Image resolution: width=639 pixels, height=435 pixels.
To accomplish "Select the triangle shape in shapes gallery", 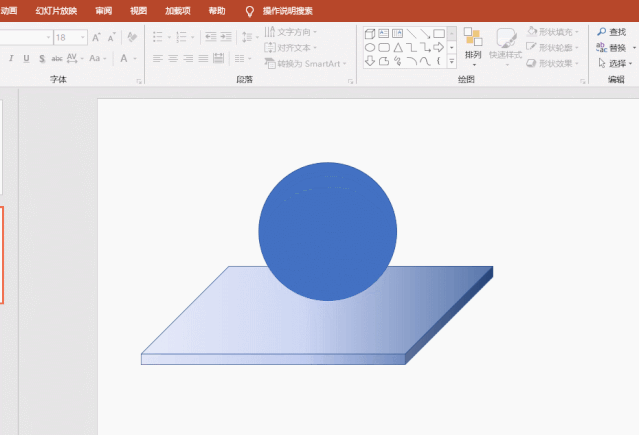I will pyautogui.click(x=397, y=47).
